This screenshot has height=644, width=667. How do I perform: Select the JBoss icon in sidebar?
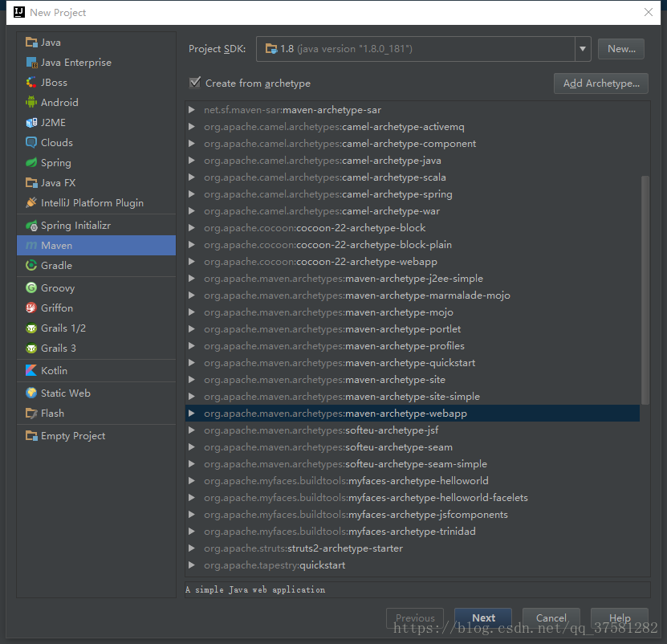[31, 82]
